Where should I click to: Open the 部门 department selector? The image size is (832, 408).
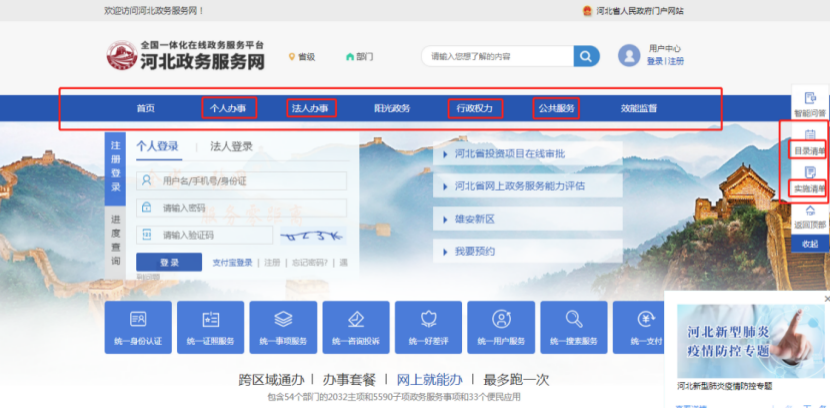pyautogui.click(x=360, y=57)
